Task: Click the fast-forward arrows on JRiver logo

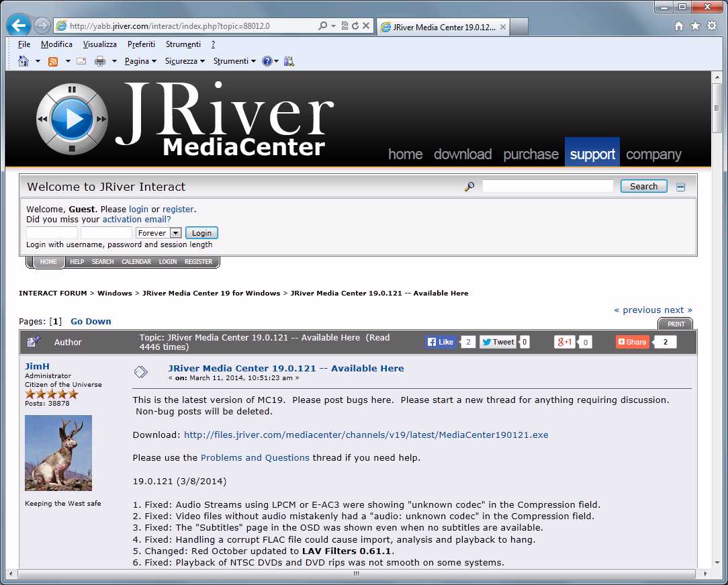Action: (x=101, y=119)
